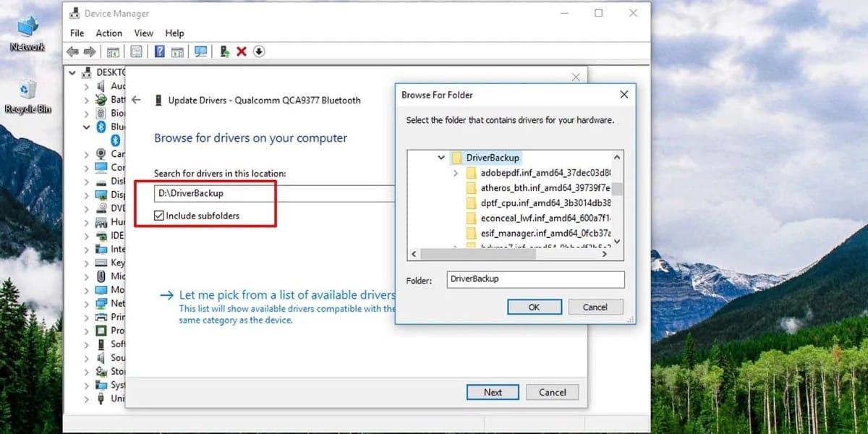Click the red X Uninstall device icon
The image size is (868, 434).
coord(241,51)
